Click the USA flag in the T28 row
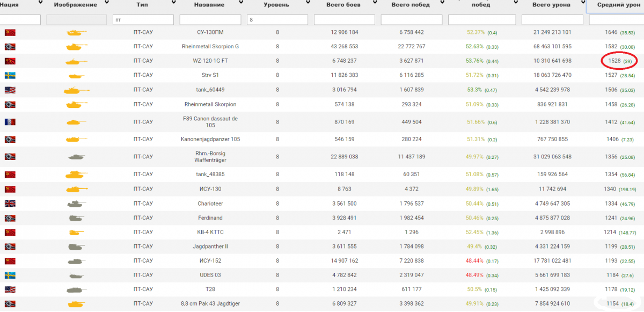This screenshot has height=312, width=644. [x=10, y=289]
